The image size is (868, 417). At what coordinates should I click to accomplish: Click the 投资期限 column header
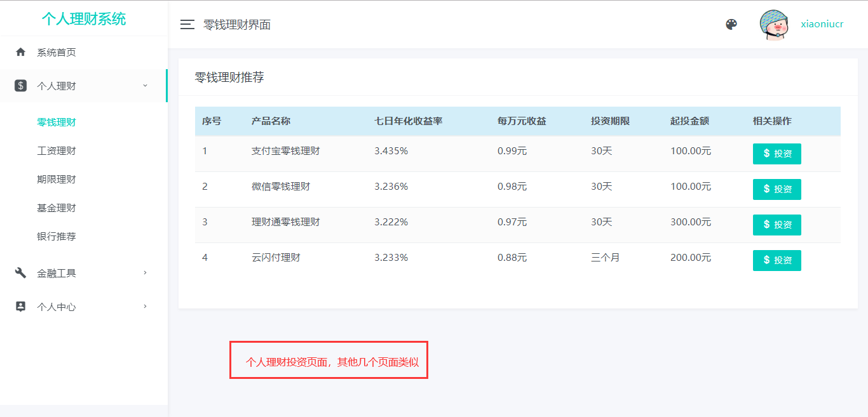point(610,121)
